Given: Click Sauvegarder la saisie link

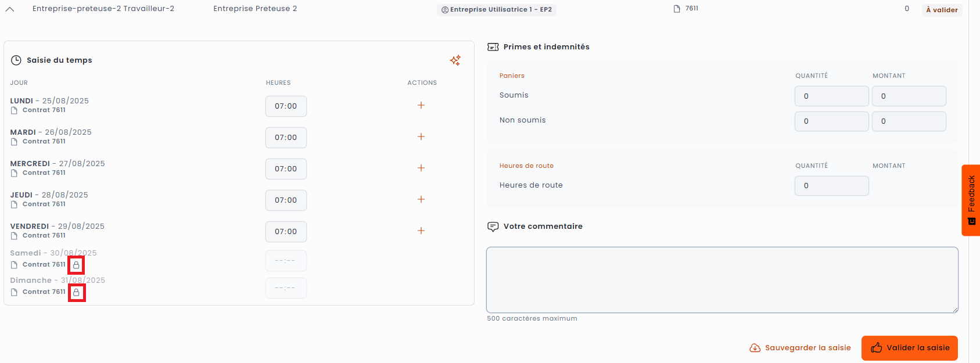Looking at the screenshot, I should point(800,348).
